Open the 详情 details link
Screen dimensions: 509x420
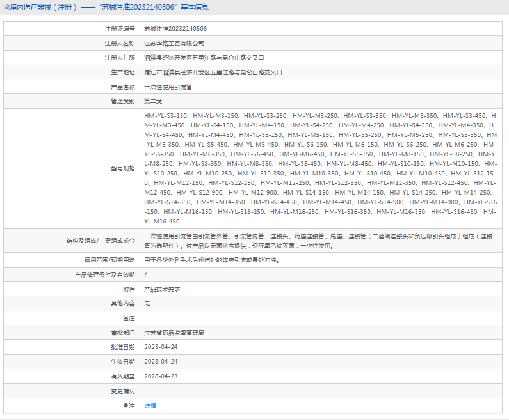pyautogui.click(x=150, y=406)
